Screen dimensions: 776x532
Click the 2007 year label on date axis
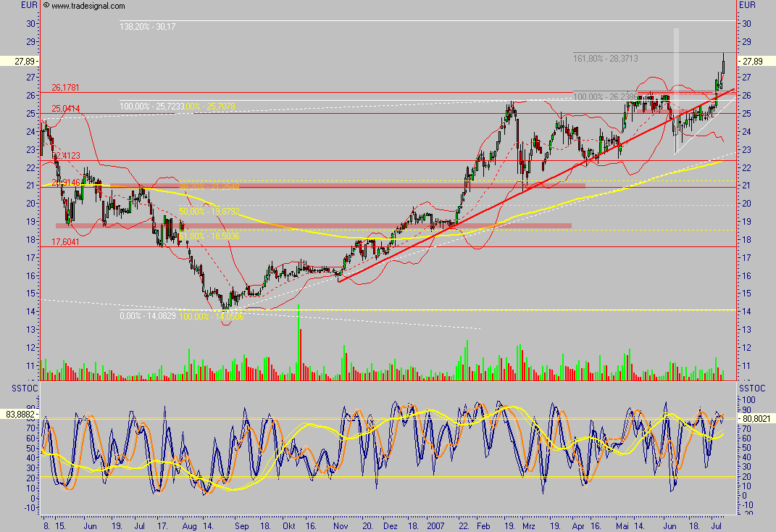(x=436, y=525)
